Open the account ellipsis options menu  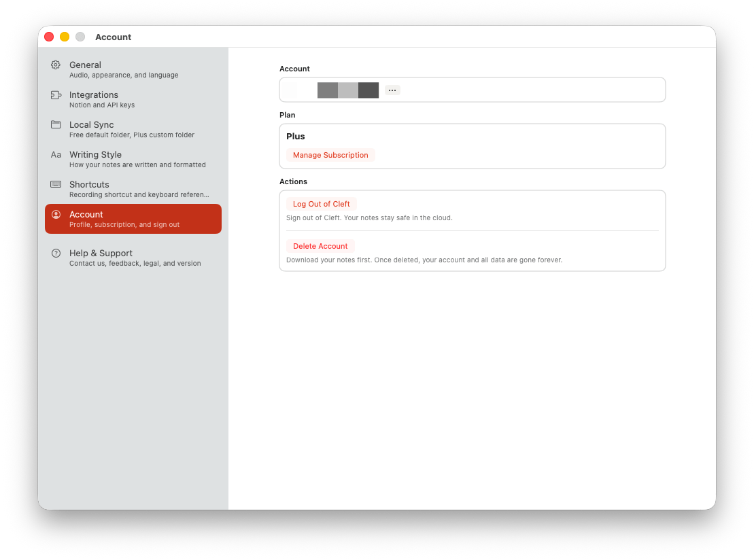click(x=392, y=90)
